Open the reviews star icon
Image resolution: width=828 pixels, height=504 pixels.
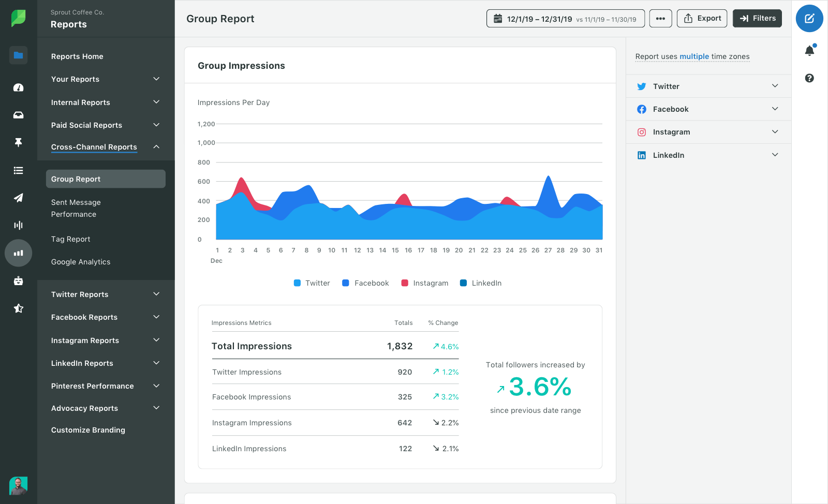click(18, 308)
